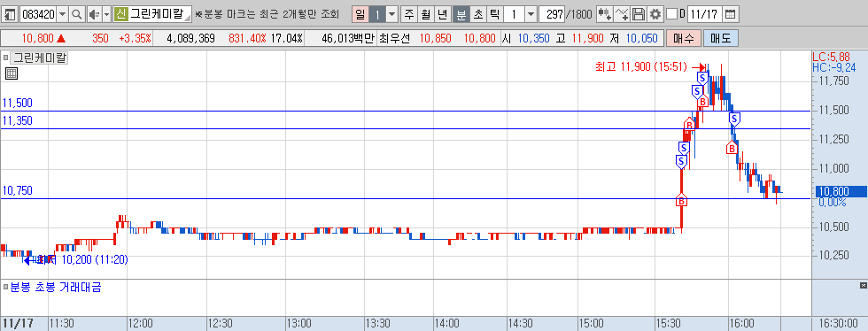868x331 pixels.
Task: Close the 거래대금 sub-panel x button
Action: pyautogui.click(x=863, y=285)
